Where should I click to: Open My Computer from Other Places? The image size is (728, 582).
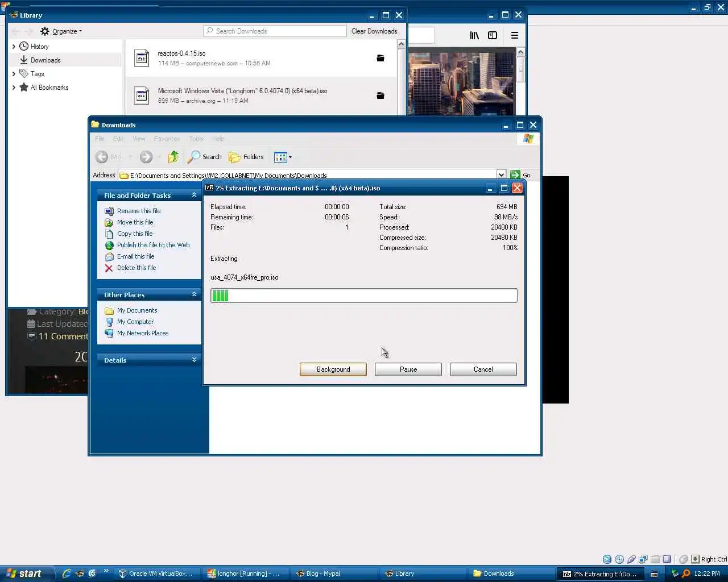coord(135,322)
